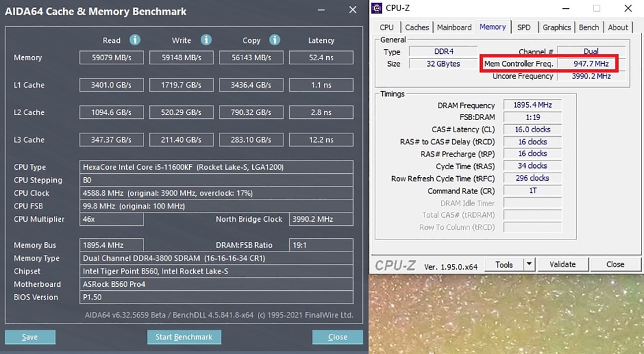Click the CPU Clock field showing 4588.8 MHz
Image resolution: width=644 pixels, height=354 pixels.
pyautogui.click(x=217, y=193)
